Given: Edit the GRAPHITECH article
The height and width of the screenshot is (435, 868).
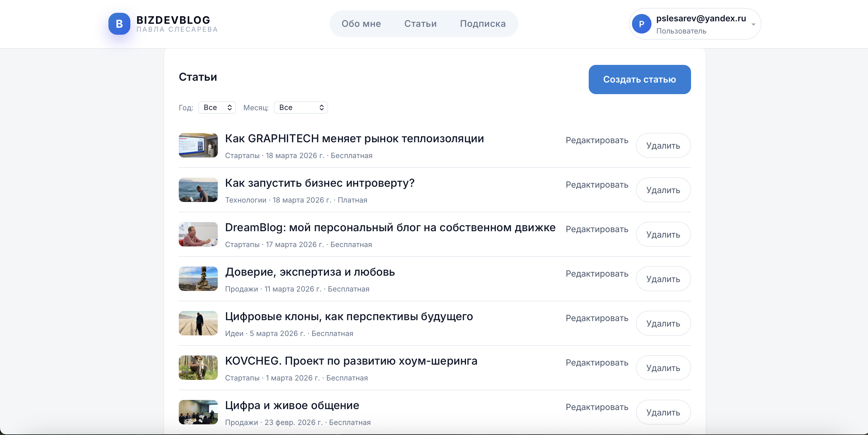Looking at the screenshot, I should [597, 140].
